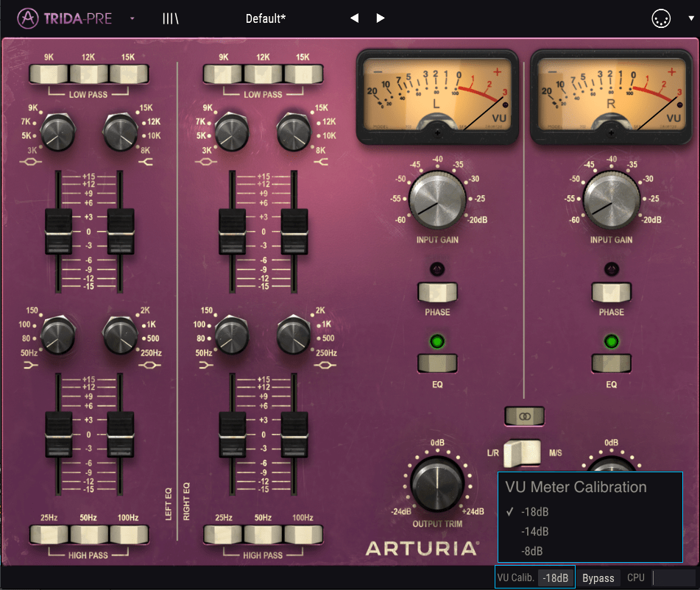Toggle the left channel Phase switch
Image resolution: width=700 pixels, height=590 pixels.
click(x=437, y=292)
